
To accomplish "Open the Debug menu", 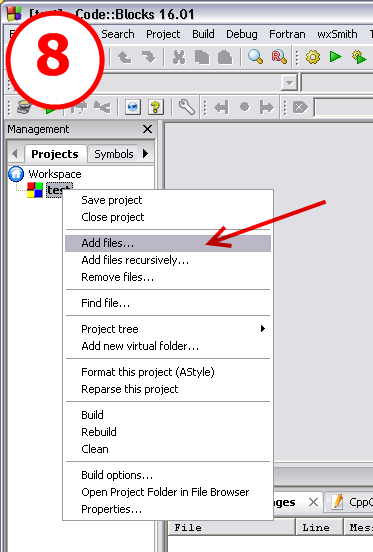I will click(241, 34).
